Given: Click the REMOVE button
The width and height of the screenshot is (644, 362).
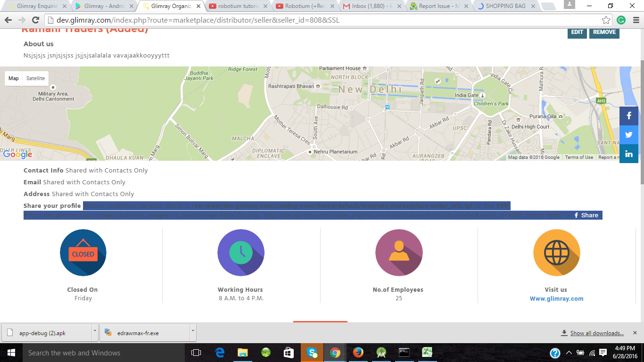Looking at the screenshot, I should tap(604, 32).
